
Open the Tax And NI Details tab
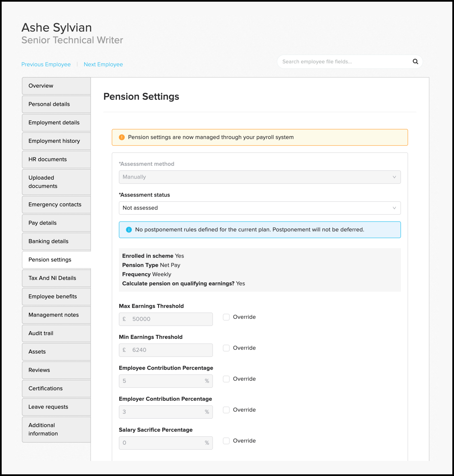[x=56, y=278]
